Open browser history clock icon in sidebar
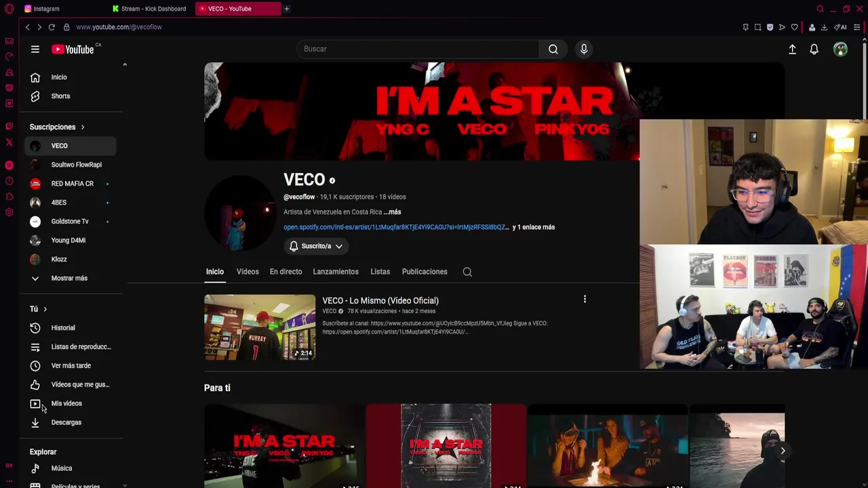The width and height of the screenshot is (868, 488). (9, 181)
